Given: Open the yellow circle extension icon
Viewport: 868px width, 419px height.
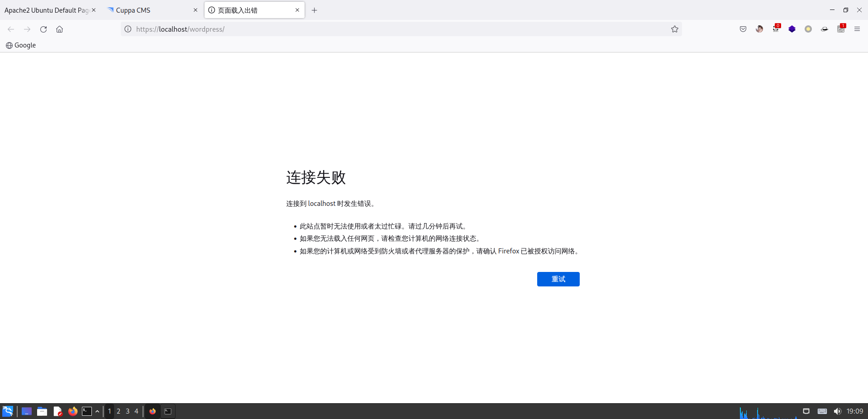Looking at the screenshot, I should [x=808, y=29].
